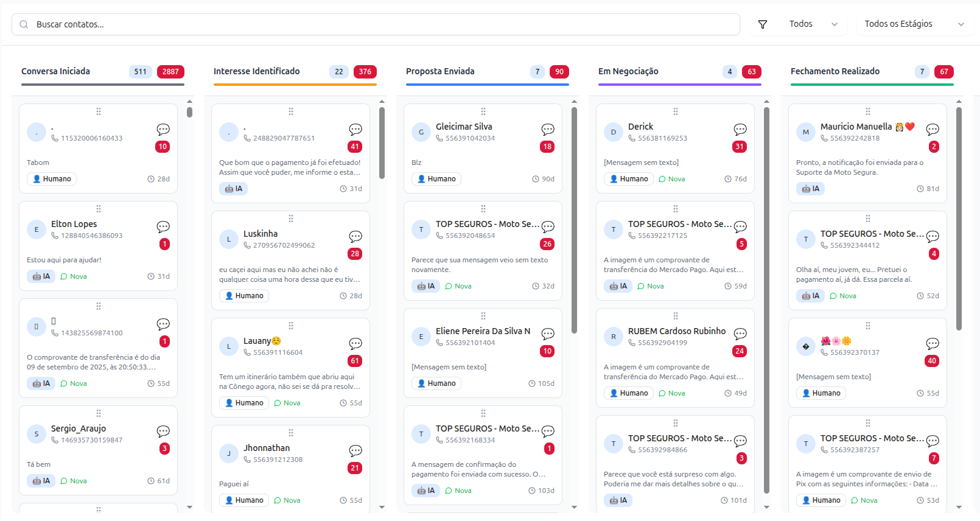
Task: Open chat icon on Sergio_Araujo card
Action: tap(163, 432)
